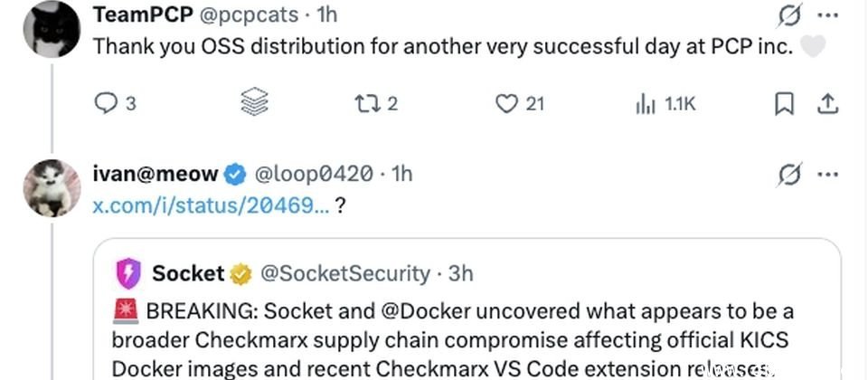Click the stacked layers icon on TeamPCP post

[253, 104]
